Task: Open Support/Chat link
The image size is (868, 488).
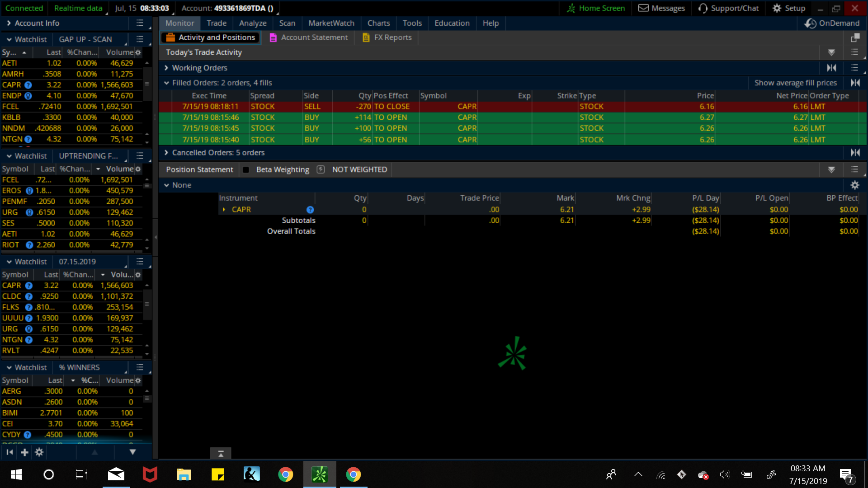Action: coord(728,8)
